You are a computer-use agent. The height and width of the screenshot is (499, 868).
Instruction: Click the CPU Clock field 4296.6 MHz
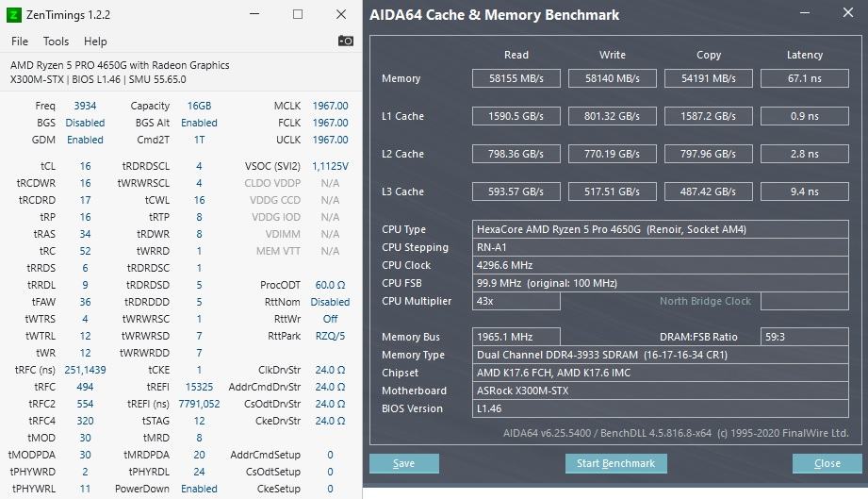click(661, 265)
